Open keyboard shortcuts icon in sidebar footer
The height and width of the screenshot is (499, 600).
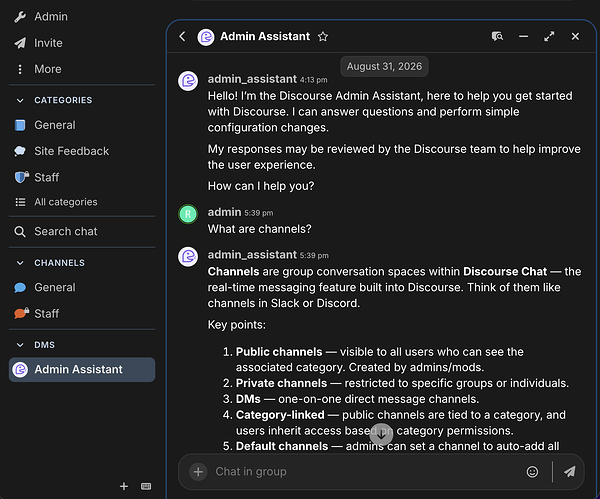pyautogui.click(x=146, y=486)
